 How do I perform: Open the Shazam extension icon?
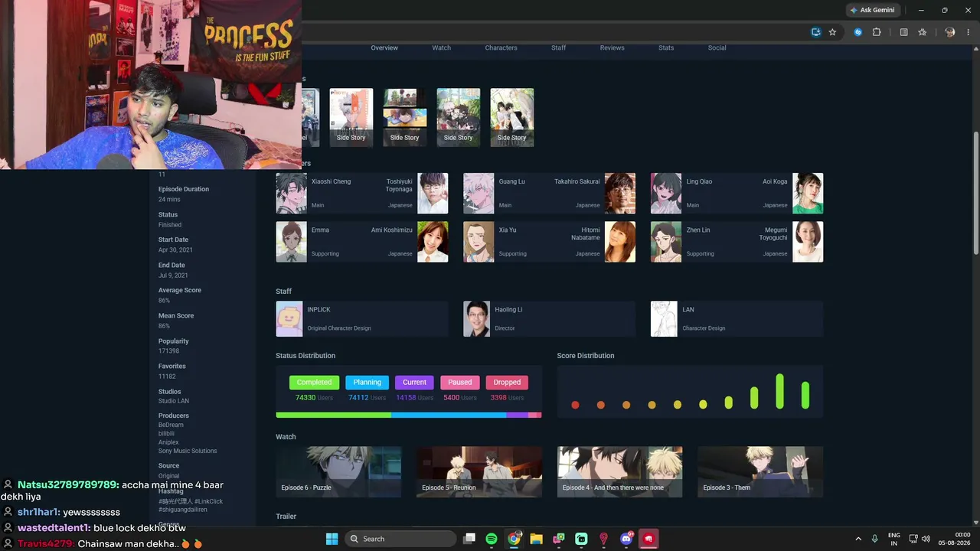click(857, 32)
